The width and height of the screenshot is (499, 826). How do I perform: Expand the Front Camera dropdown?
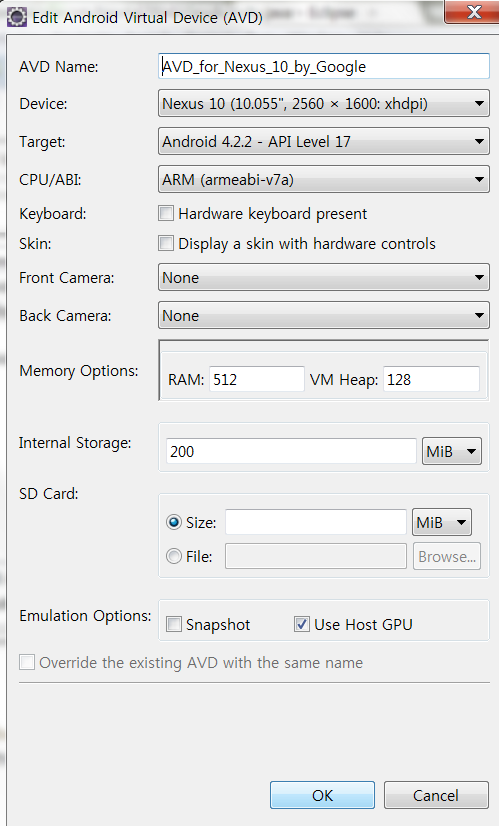324,278
